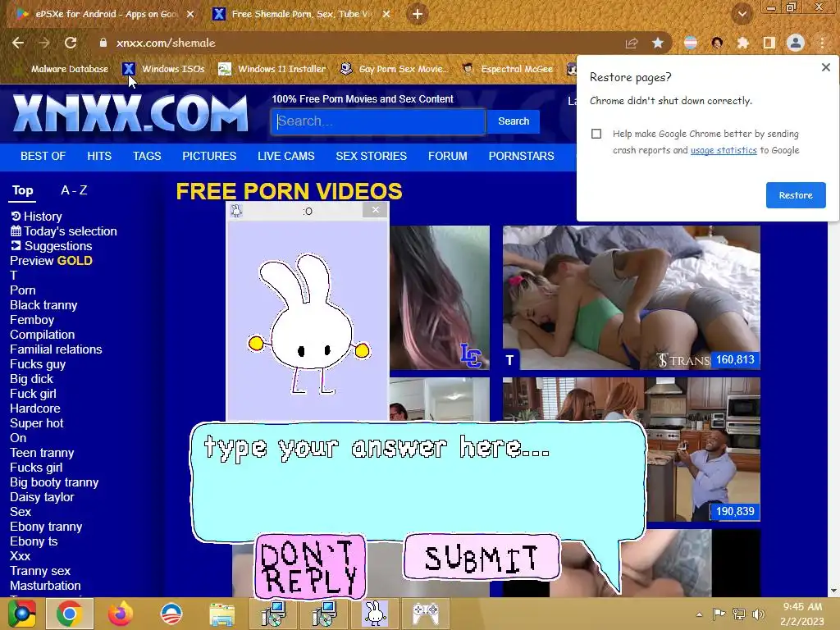Open a new tab with the plus button
Viewport: 840px width, 630px height.
(418, 14)
